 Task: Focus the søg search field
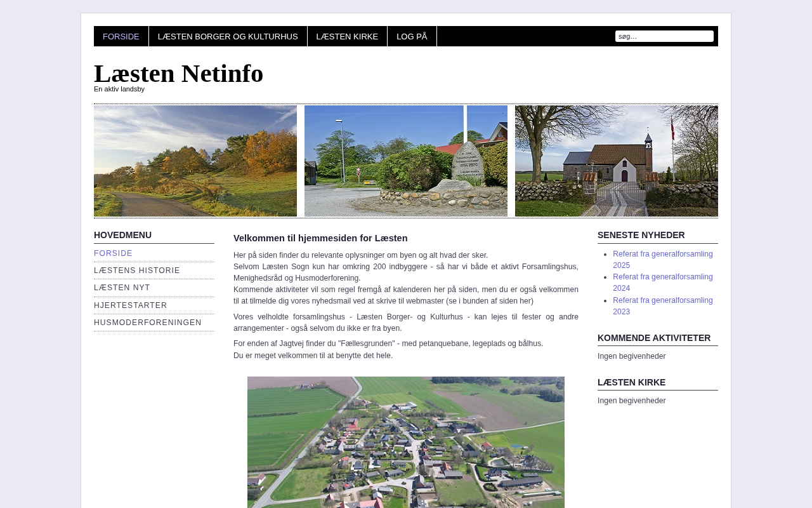664,36
